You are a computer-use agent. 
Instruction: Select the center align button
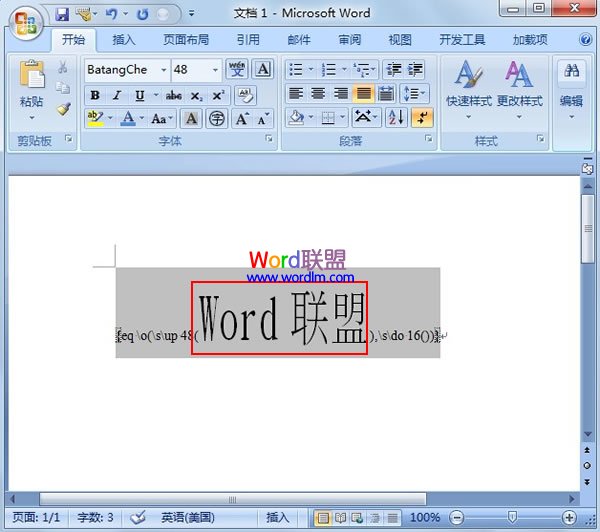pyautogui.click(x=318, y=94)
